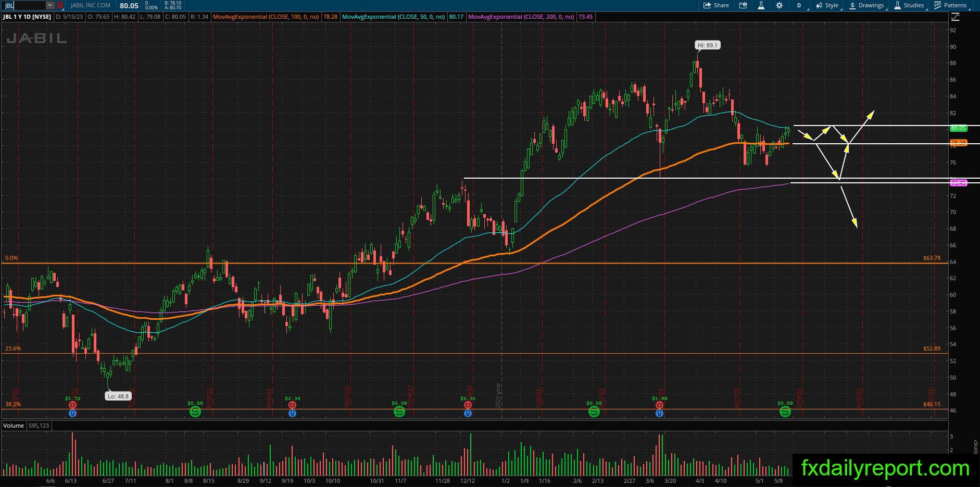The height and width of the screenshot is (487, 980).
Task: Click the MovAvgExponential CLOSE 200 study label
Action: (521, 17)
